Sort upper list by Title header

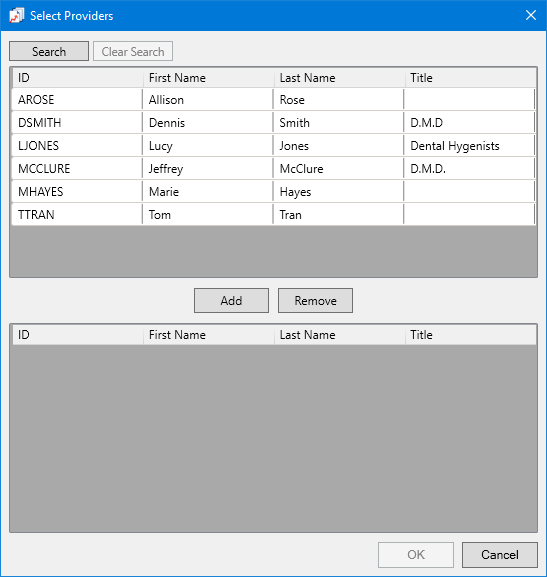470,78
